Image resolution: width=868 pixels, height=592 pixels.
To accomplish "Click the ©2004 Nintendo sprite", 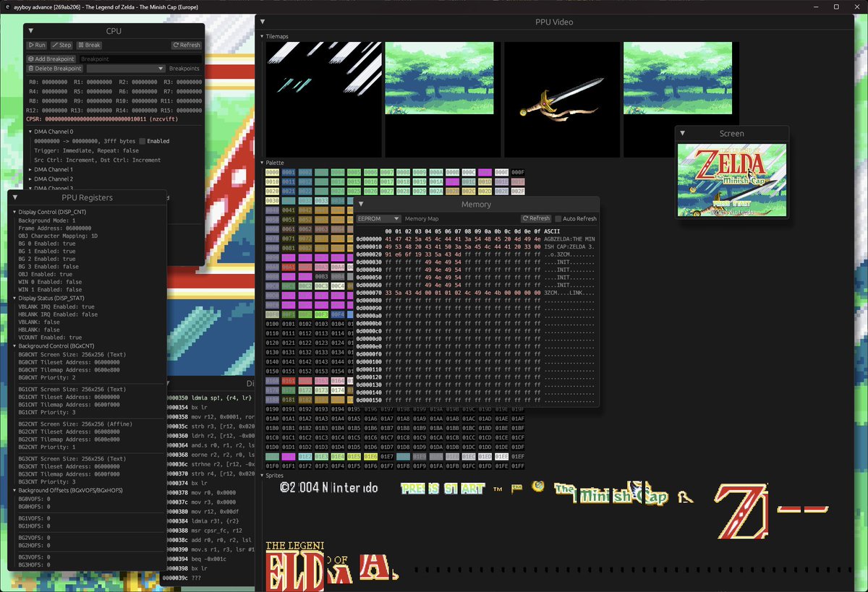I will click(x=329, y=488).
